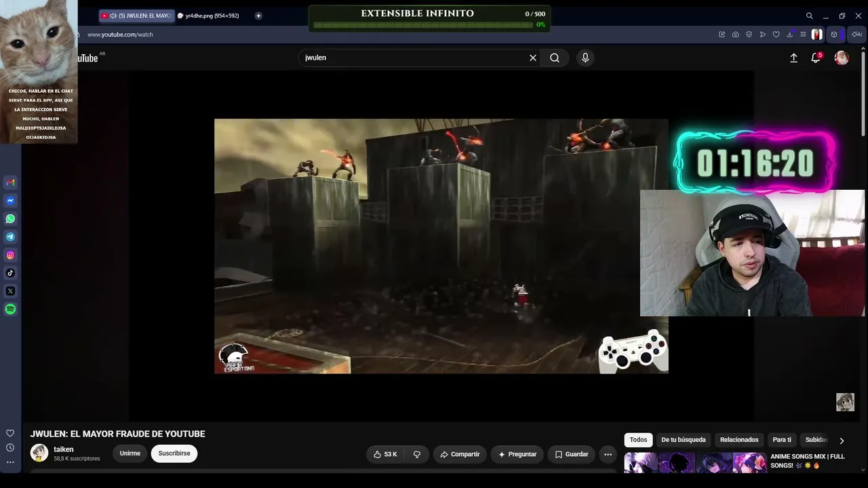Clear the YouTube search text
Image resolution: width=868 pixels, height=488 pixels.
point(533,58)
